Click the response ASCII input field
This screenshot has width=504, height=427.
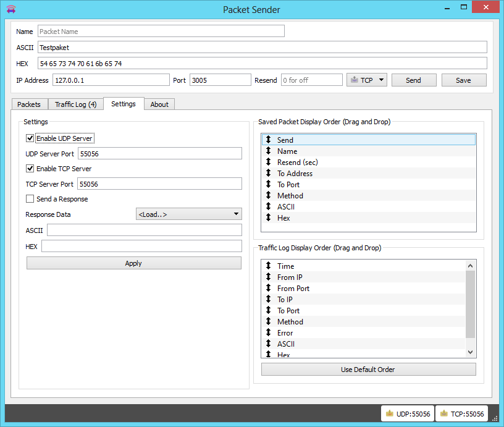(x=145, y=230)
